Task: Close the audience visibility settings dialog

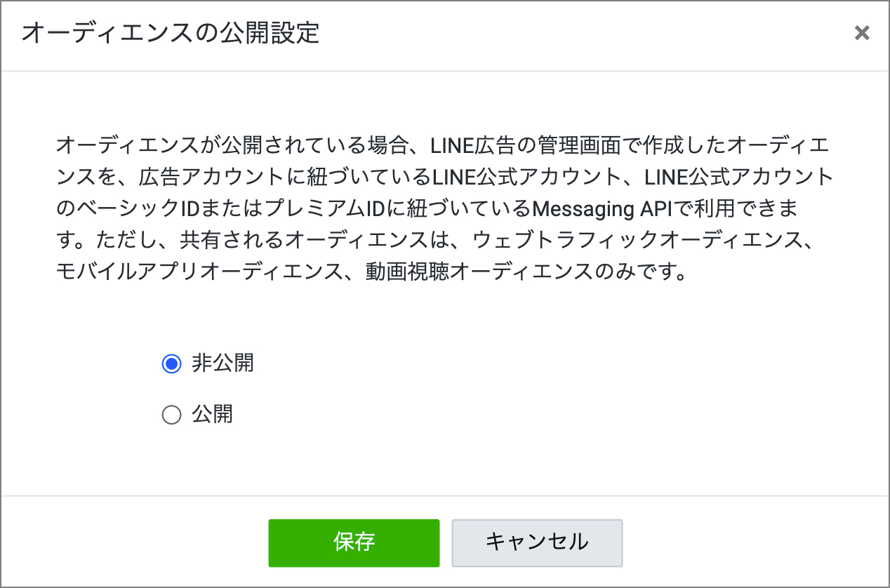Action: coord(861,33)
